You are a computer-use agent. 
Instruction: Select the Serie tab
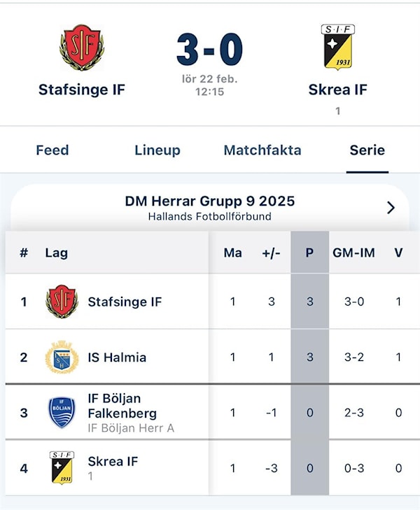pyautogui.click(x=367, y=150)
